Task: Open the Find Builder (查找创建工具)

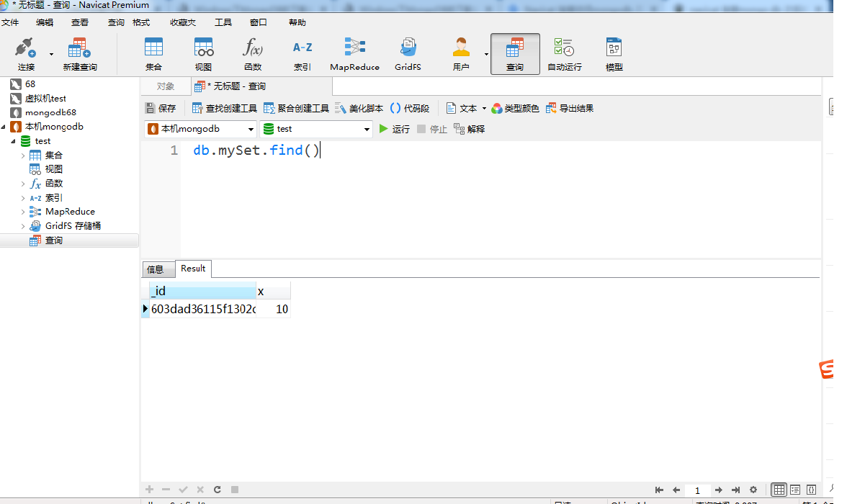Action: 225,108
